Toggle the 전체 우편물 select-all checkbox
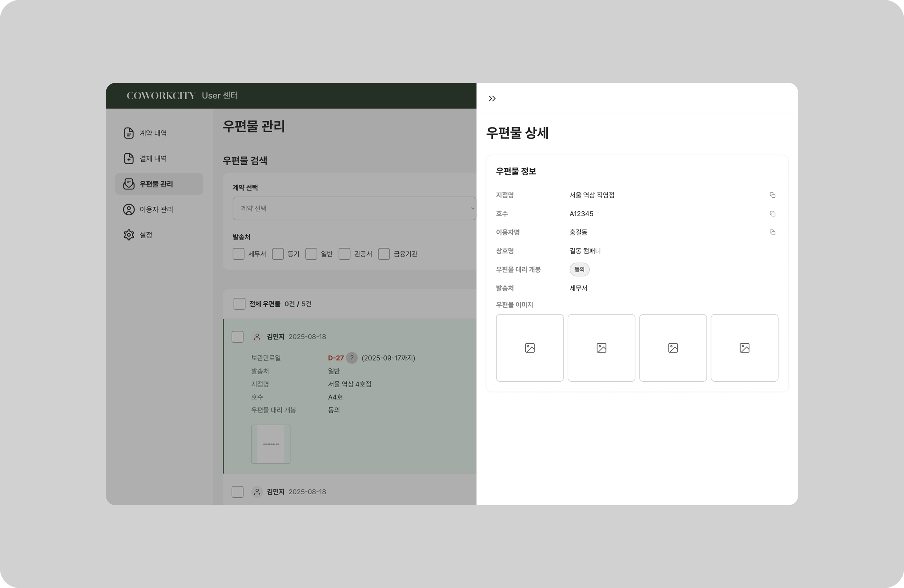 pos(239,304)
